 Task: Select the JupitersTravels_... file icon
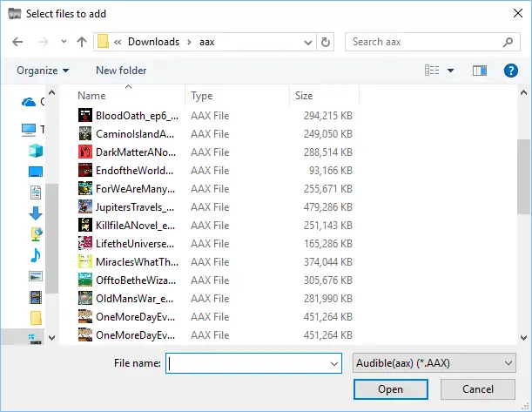pyautogui.click(x=84, y=207)
